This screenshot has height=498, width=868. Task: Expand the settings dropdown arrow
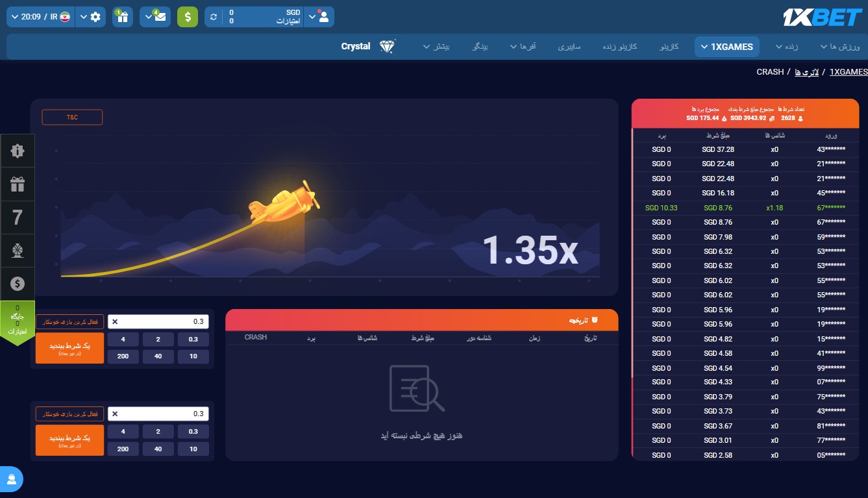click(x=83, y=17)
